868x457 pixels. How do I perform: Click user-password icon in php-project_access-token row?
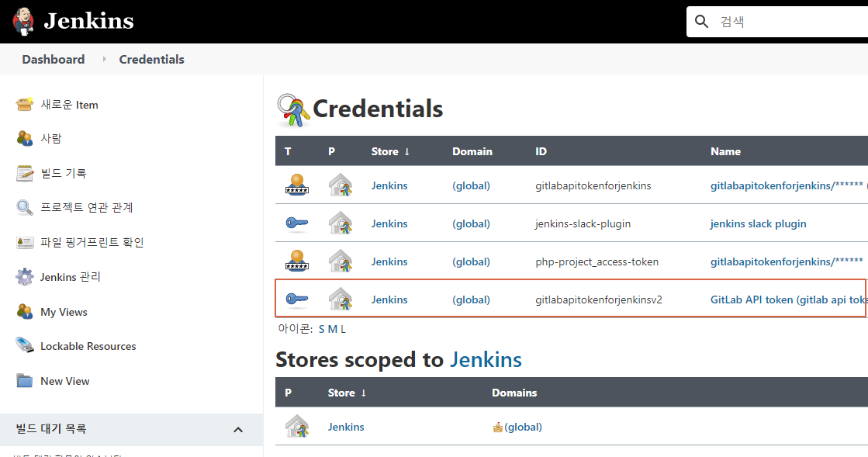[297, 261]
